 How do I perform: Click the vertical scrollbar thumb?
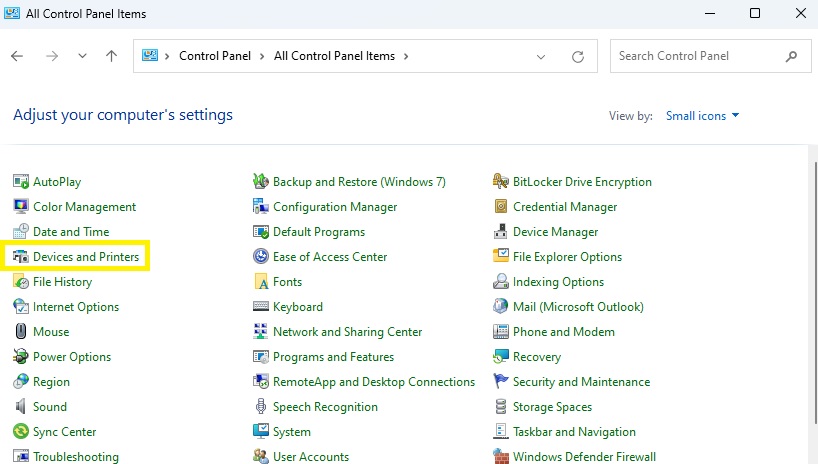tap(815, 292)
